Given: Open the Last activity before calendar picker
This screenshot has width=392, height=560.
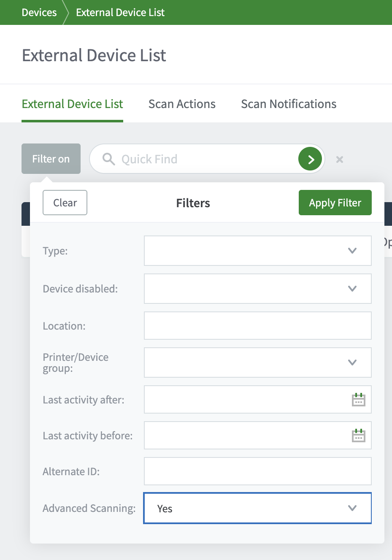Looking at the screenshot, I should tap(358, 436).
